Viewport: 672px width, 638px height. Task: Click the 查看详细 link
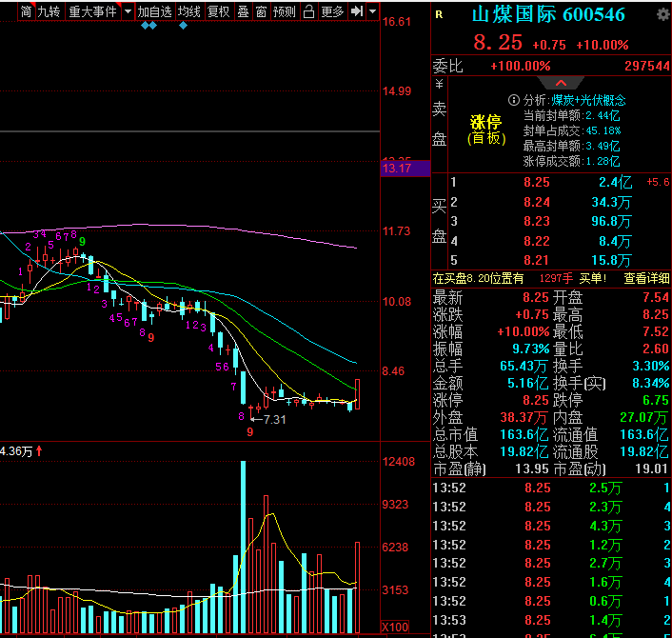(x=646, y=279)
